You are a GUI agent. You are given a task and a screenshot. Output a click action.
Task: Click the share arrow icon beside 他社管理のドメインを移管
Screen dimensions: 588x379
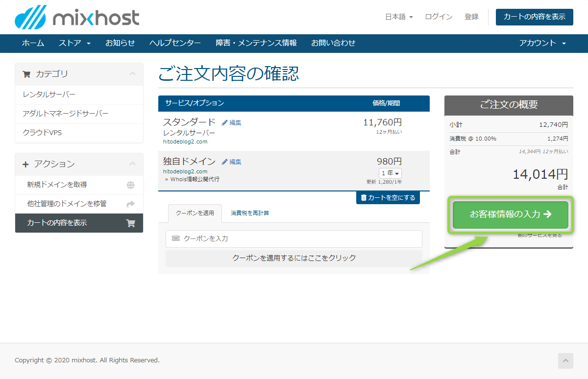130,204
